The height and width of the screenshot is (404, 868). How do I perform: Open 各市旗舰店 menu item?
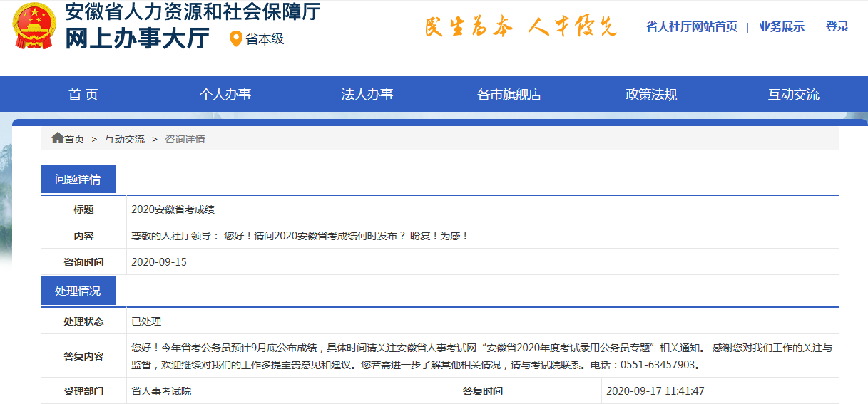509,95
